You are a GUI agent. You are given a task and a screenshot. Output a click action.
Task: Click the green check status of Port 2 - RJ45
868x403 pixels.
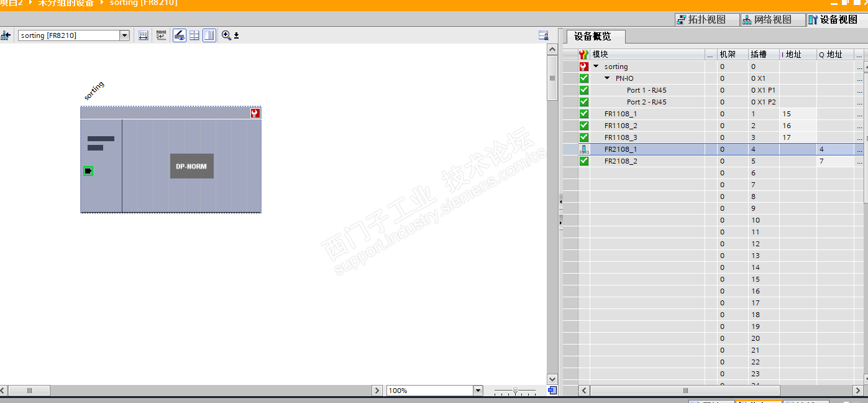coord(583,102)
